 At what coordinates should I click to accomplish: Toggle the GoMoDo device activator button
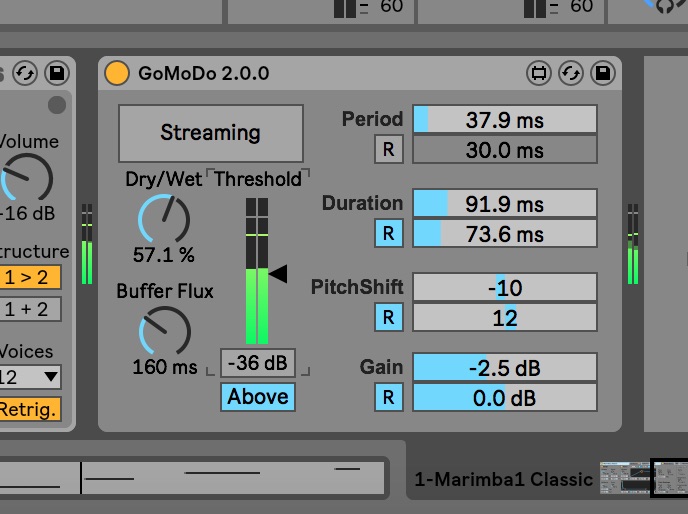point(117,73)
